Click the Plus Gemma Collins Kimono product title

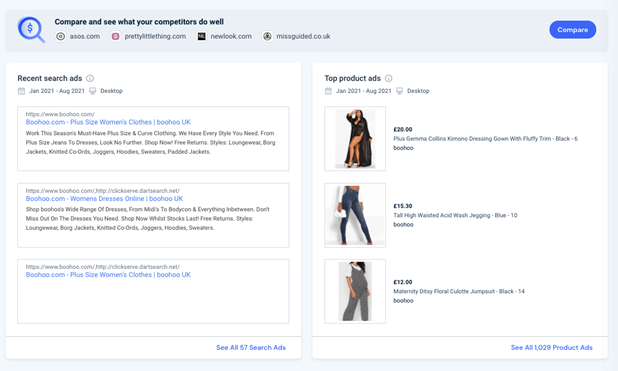[x=485, y=139]
